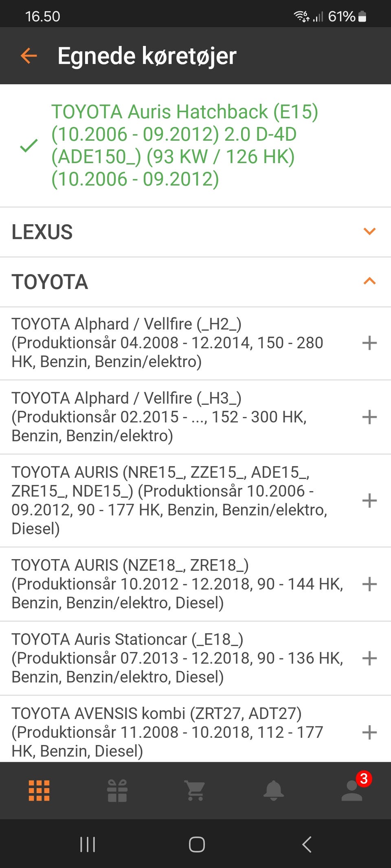Tap the TOYOTA AVENSIS kombi list entry
This screenshot has width=391, height=868.
point(167,732)
